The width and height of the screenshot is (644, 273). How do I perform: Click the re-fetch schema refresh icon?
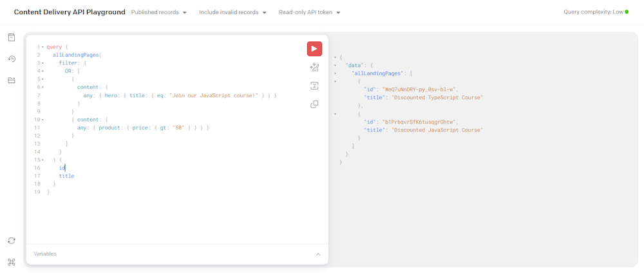[12, 241]
